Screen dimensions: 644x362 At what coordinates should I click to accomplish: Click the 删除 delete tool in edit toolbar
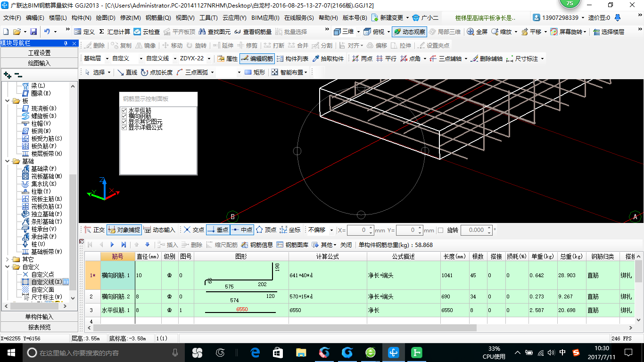pos(95,46)
